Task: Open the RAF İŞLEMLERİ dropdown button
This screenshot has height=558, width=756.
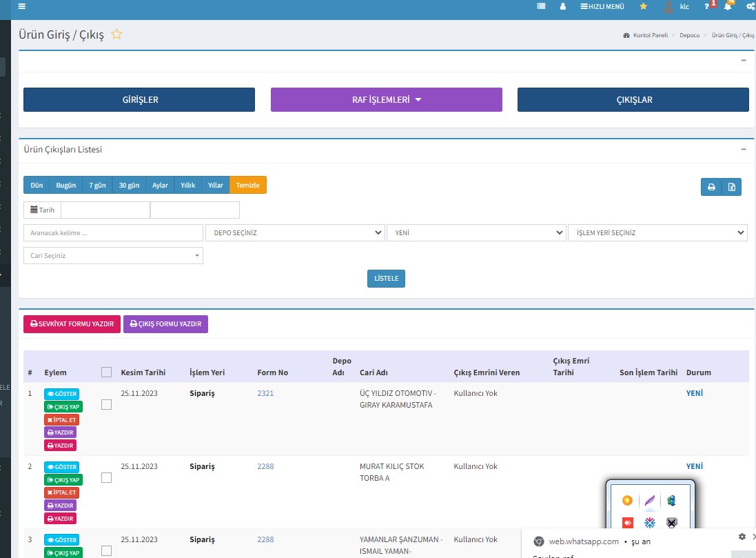Action: click(386, 99)
